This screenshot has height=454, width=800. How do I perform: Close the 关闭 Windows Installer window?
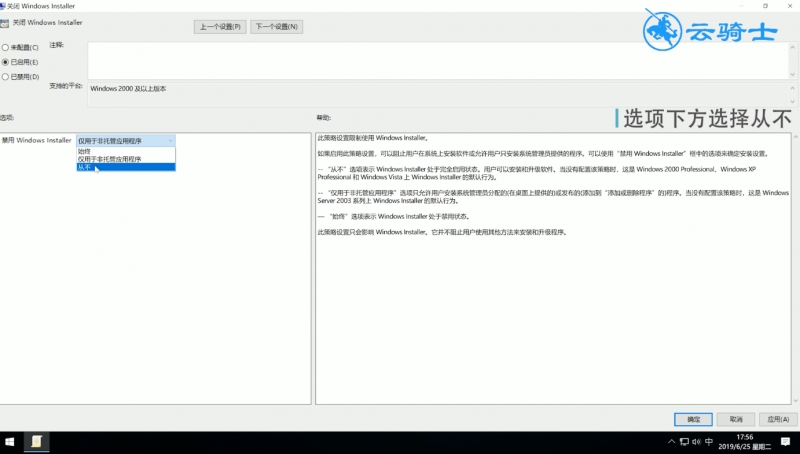point(789,6)
